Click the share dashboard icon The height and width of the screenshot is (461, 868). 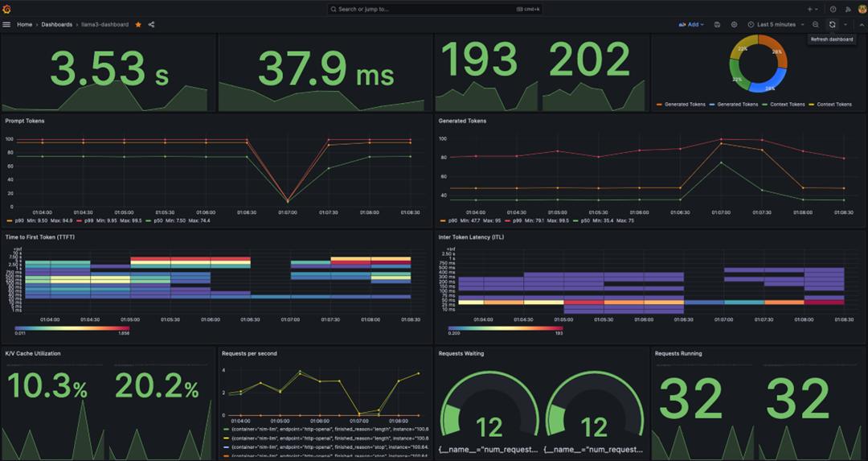point(151,25)
